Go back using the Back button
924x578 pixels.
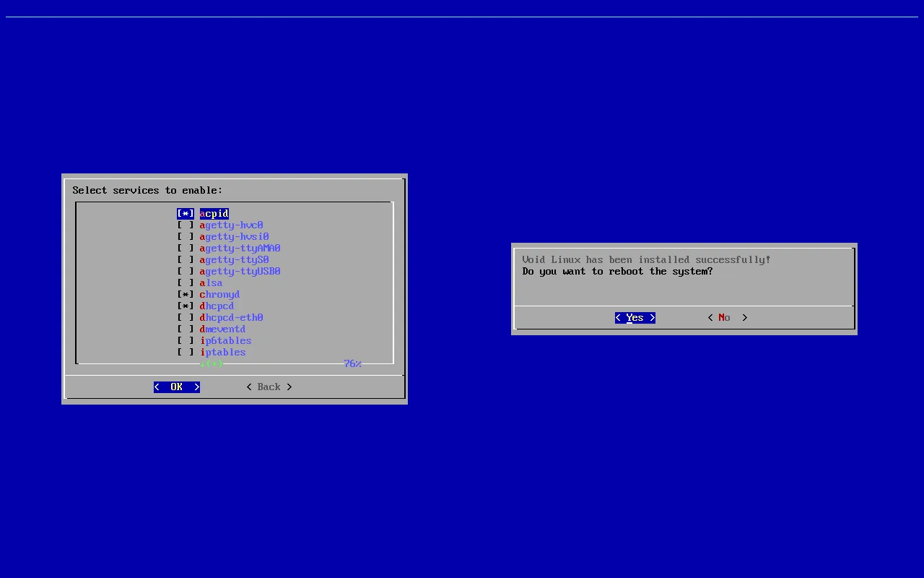click(x=269, y=387)
